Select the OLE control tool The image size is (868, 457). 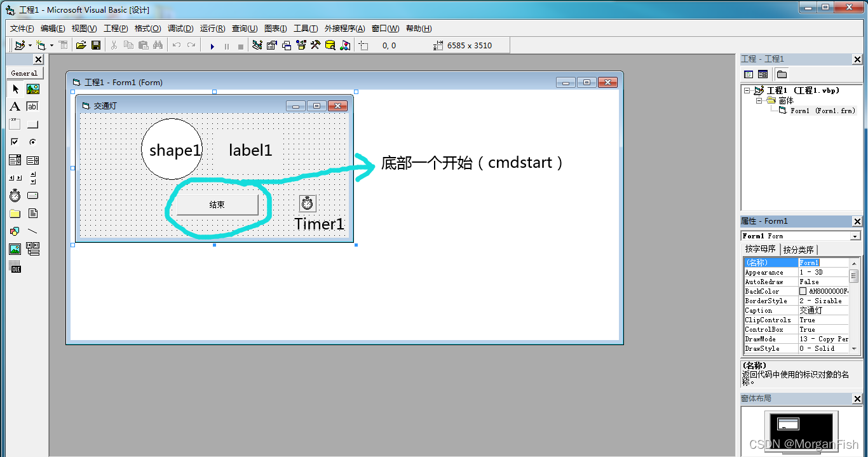point(15,266)
